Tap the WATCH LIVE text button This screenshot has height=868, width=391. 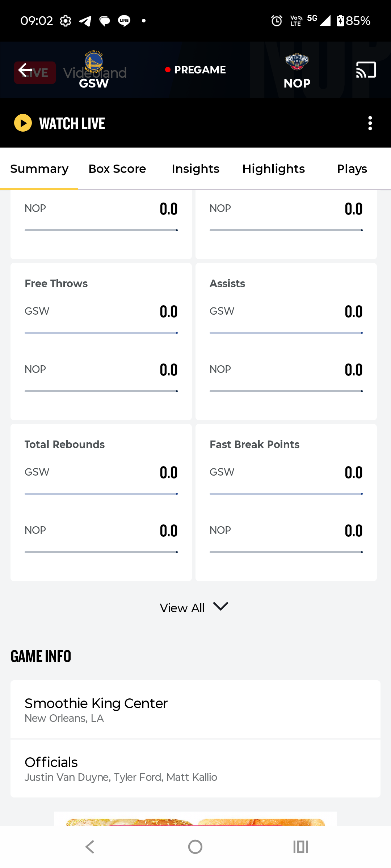(x=72, y=123)
